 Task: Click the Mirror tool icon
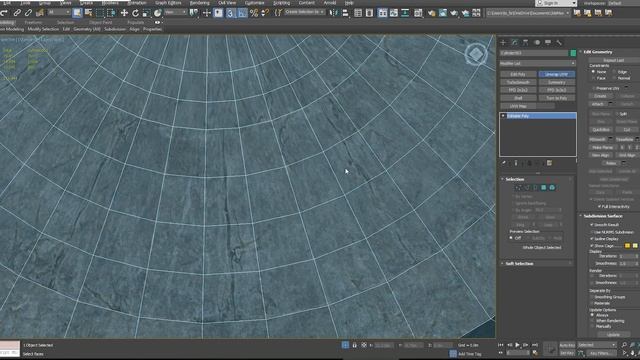tap(334, 13)
